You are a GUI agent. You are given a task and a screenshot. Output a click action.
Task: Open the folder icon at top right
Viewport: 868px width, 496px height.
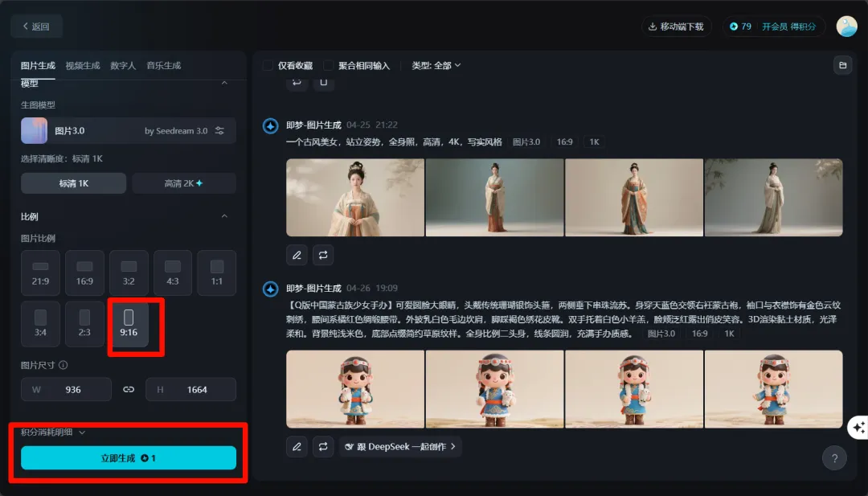coord(842,65)
